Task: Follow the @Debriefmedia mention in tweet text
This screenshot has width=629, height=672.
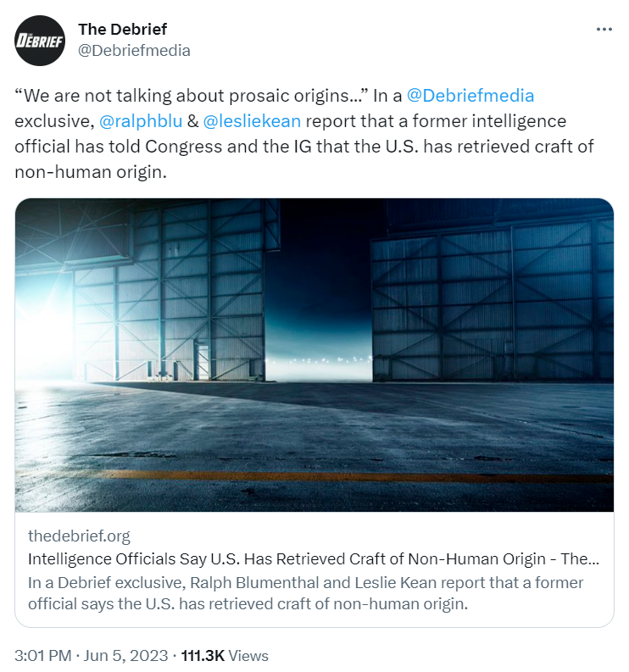Action: pos(470,96)
